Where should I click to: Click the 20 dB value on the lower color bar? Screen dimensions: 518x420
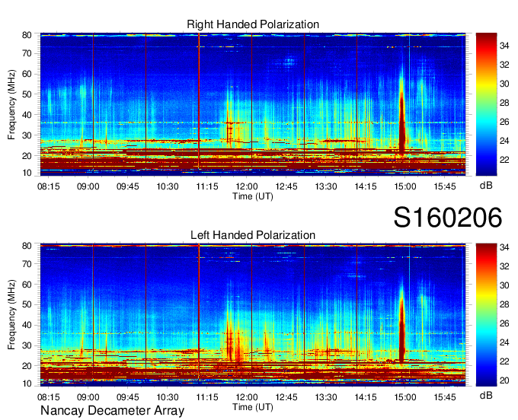pos(504,380)
